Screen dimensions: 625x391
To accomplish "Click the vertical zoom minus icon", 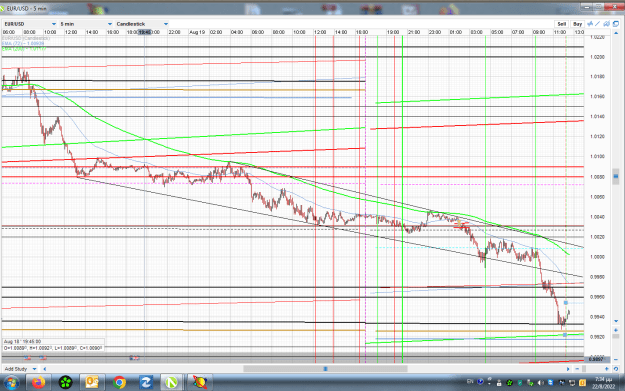I will point(616,360).
